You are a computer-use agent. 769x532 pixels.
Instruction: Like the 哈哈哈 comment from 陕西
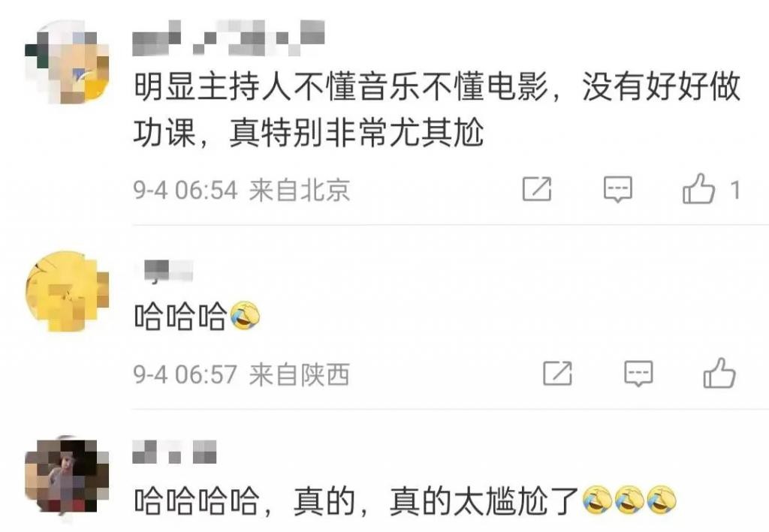point(719,373)
